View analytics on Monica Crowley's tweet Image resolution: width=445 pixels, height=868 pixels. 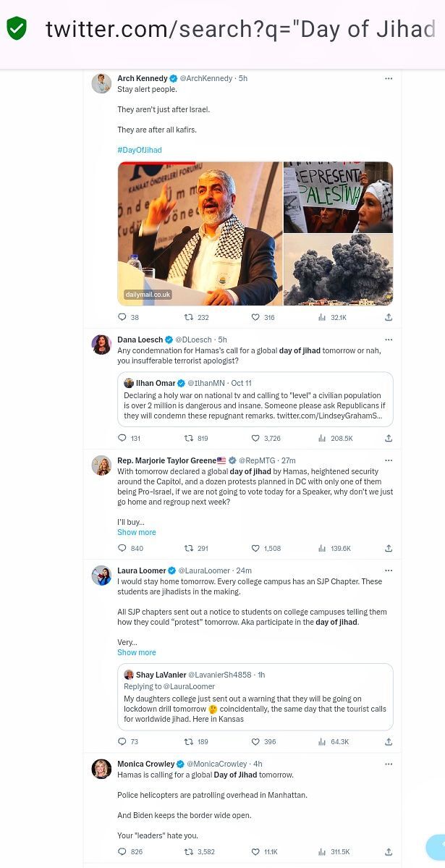pos(322,851)
